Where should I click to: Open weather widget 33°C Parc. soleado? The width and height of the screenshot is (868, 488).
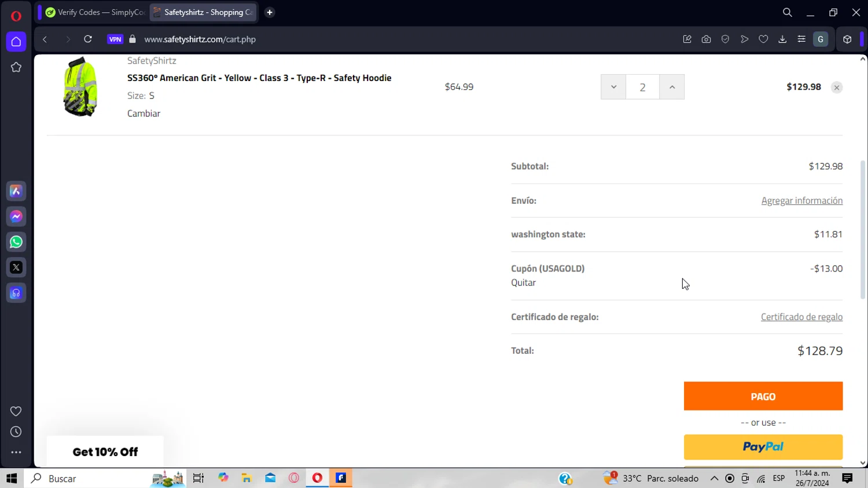pyautogui.click(x=651, y=478)
